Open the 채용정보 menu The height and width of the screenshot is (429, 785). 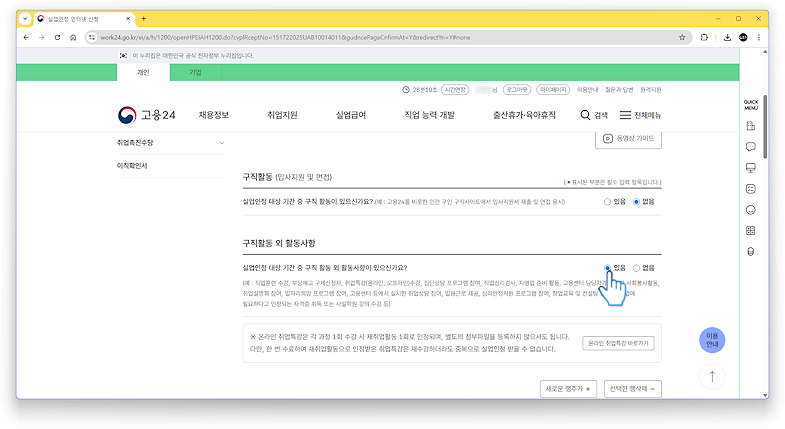(214, 115)
